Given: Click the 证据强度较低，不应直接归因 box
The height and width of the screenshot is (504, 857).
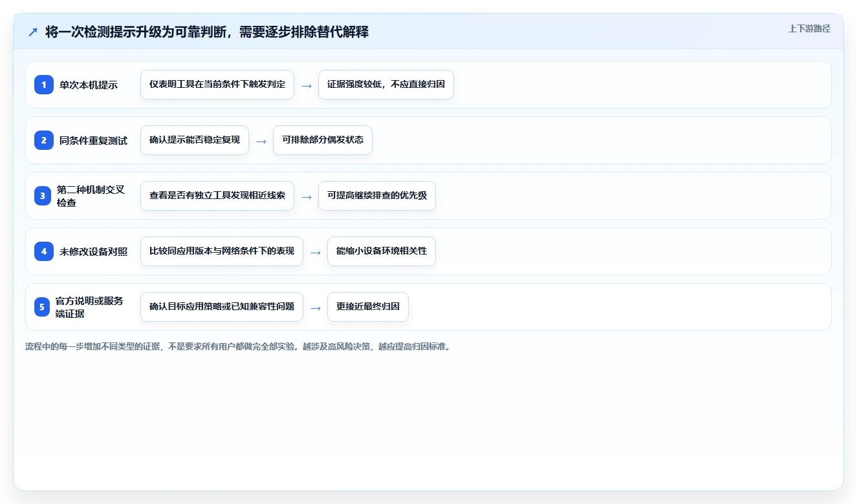Looking at the screenshot, I should click(x=386, y=85).
